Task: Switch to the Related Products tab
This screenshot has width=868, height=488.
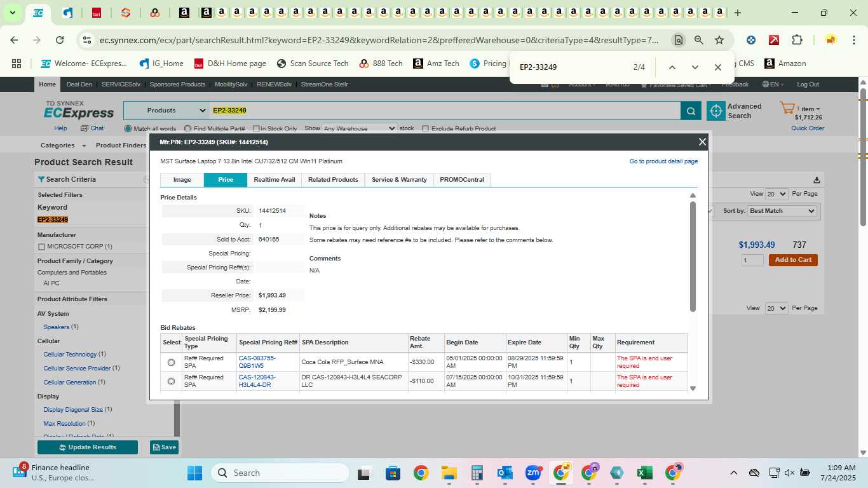Action: tap(333, 180)
